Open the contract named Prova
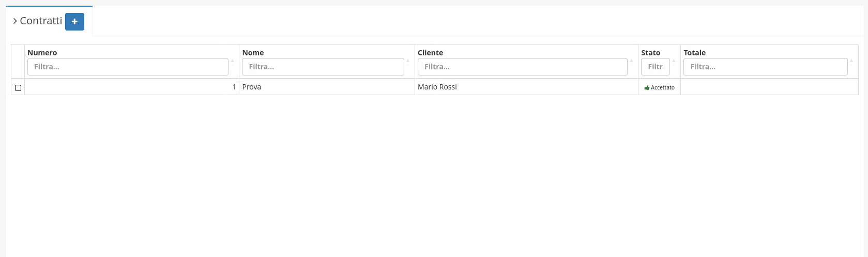868x257 pixels. click(x=252, y=87)
